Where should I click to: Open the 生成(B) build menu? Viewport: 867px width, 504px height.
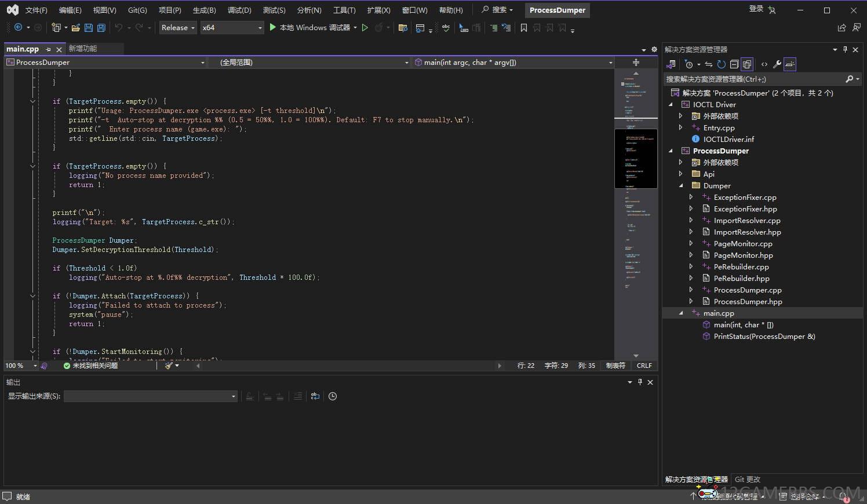pyautogui.click(x=204, y=10)
